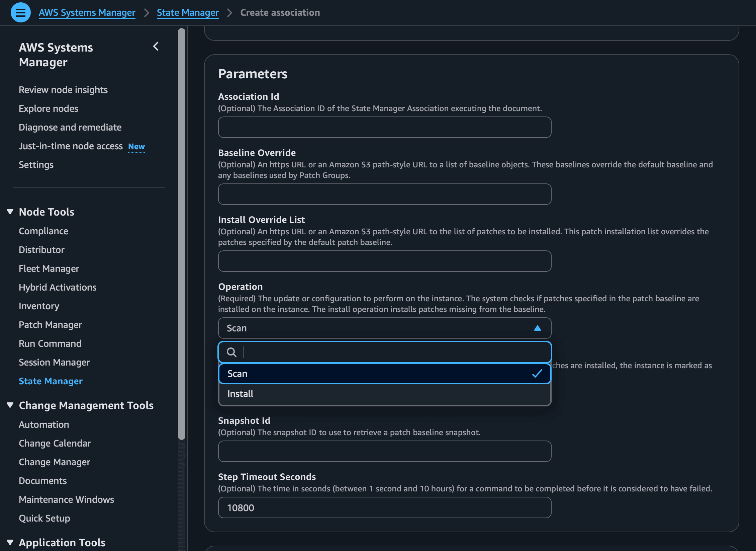
Task: Click the AWS Systems Manager sidebar heading
Action: 56,55
